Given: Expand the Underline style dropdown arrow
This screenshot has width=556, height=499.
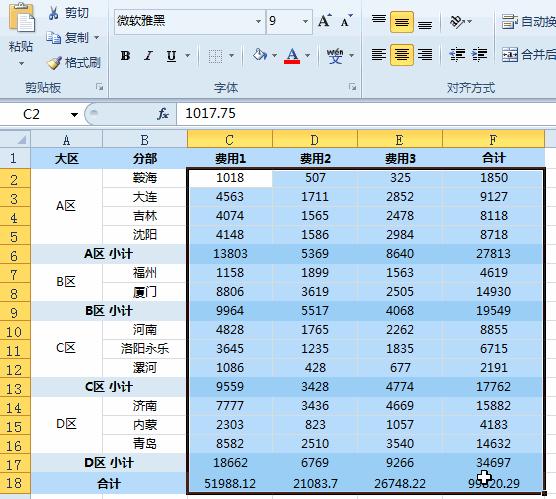Looking at the screenshot, I should click(x=188, y=56).
